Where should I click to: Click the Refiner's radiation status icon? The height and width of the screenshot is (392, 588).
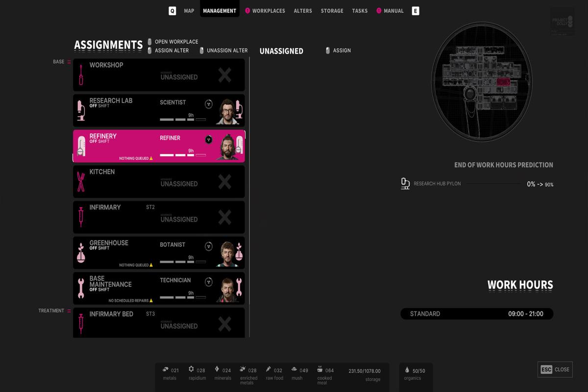[x=209, y=140]
